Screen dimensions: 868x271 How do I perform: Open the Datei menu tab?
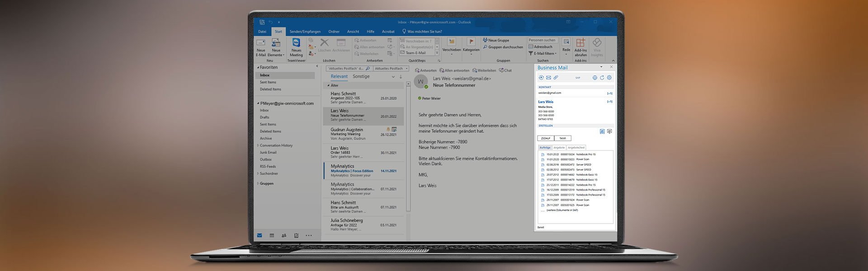point(262,32)
